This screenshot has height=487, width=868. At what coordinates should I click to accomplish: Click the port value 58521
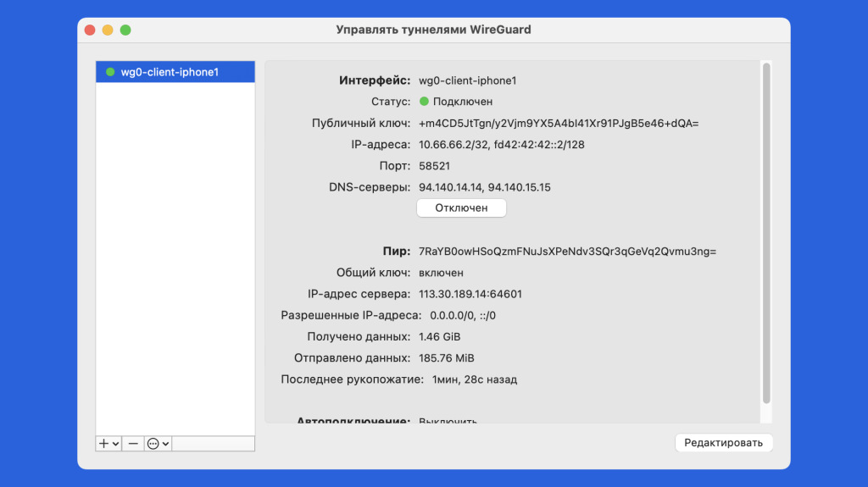click(434, 166)
